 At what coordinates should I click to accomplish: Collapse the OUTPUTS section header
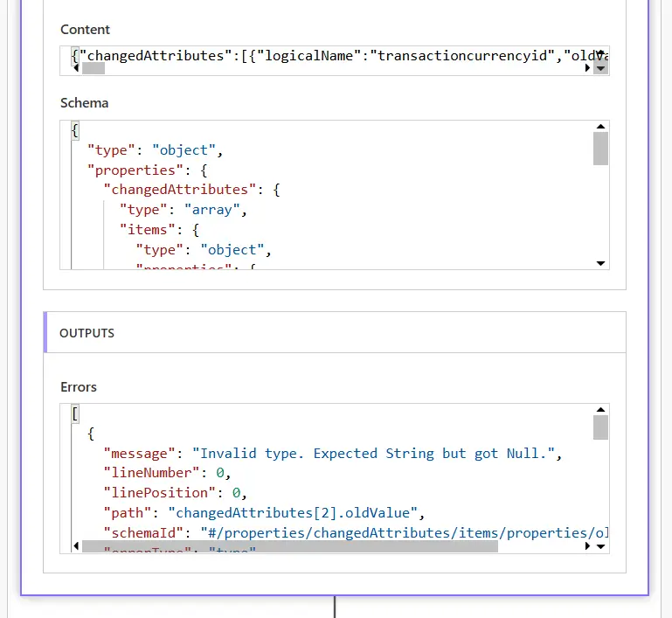click(x=335, y=333)
